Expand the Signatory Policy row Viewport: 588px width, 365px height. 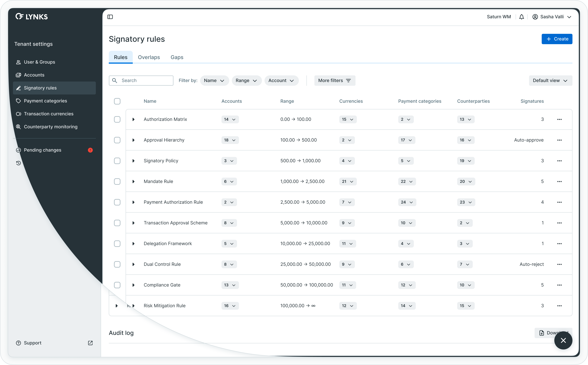pyautogui.click(x=133, y=161)
